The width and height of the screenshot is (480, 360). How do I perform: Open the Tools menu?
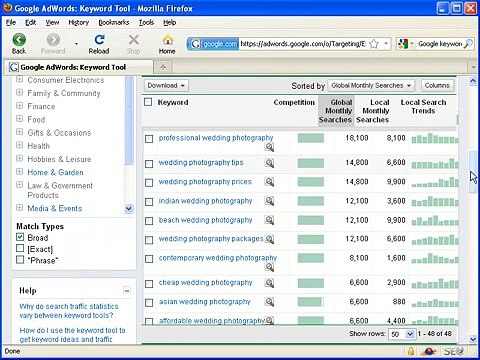146,22
